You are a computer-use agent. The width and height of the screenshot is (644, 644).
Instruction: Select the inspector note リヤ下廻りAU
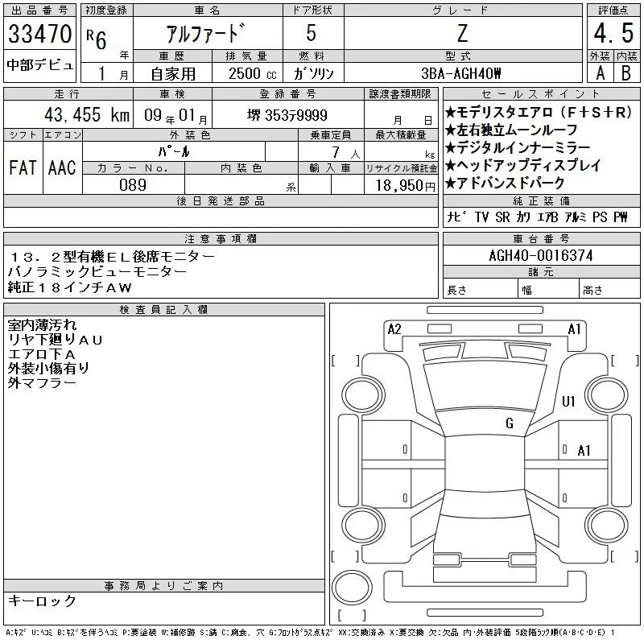[x=55, y=340]
